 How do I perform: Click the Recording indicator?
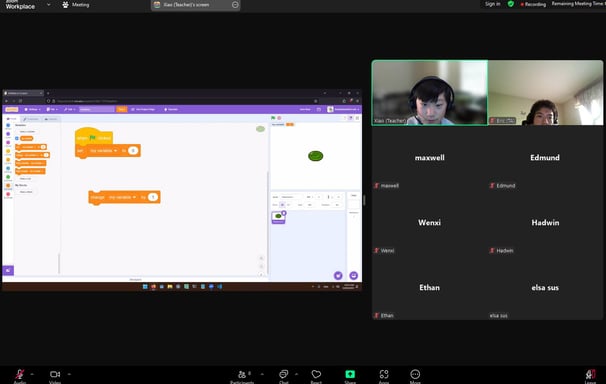coord(533,4)
